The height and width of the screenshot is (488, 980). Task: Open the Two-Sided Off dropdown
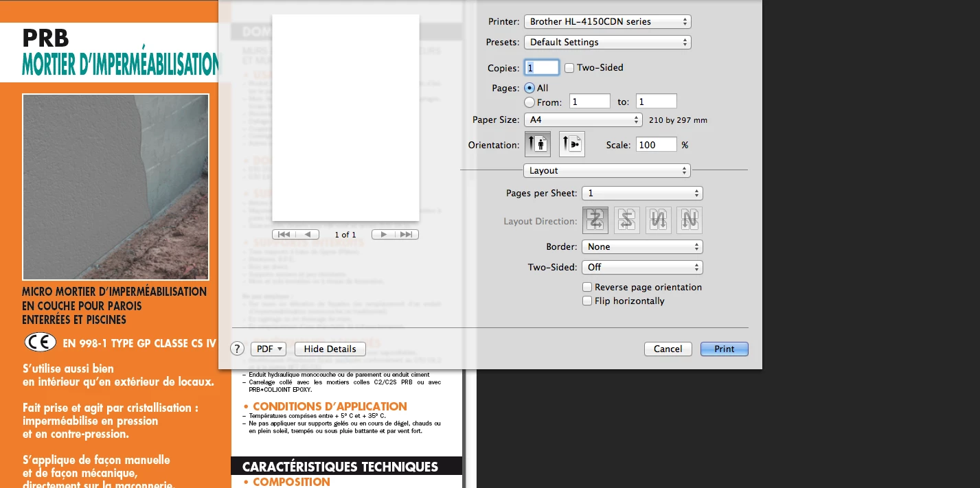[x=642, y=267]
